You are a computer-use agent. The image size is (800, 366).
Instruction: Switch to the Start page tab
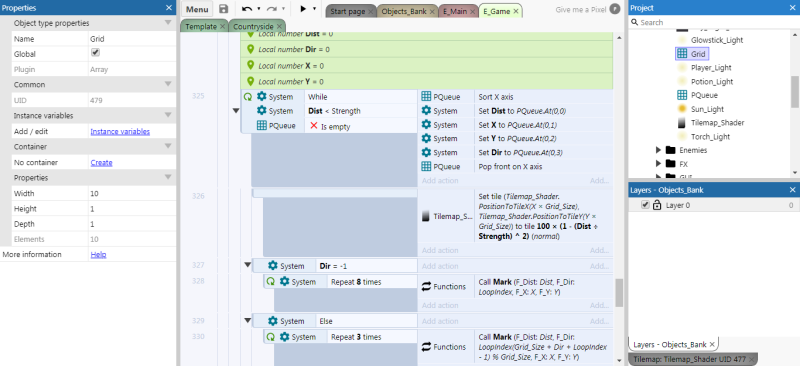[x=347, y=11]
